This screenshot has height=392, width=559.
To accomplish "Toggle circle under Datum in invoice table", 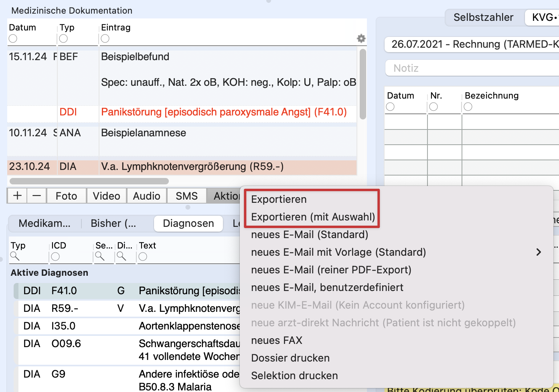I will 390,107.
